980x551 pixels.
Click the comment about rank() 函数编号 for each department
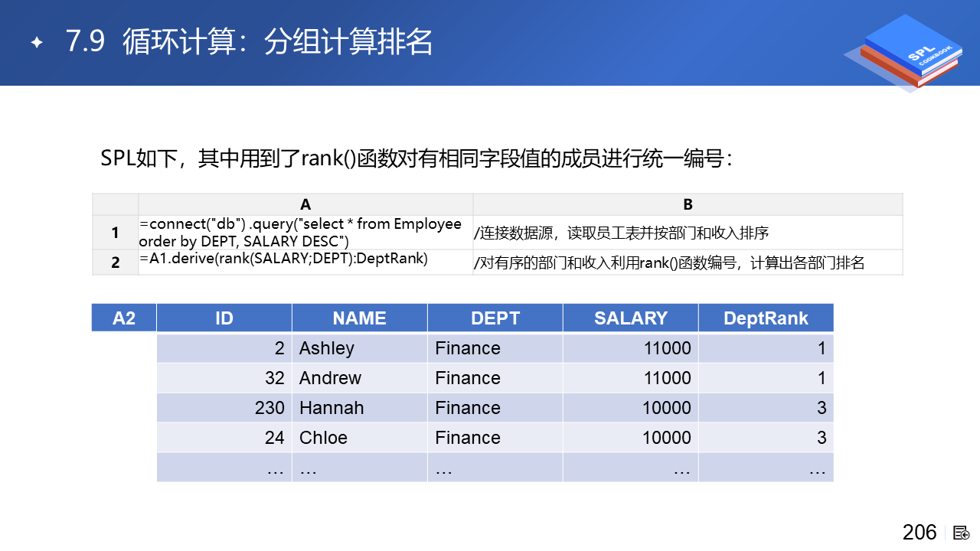pos(669,263)
